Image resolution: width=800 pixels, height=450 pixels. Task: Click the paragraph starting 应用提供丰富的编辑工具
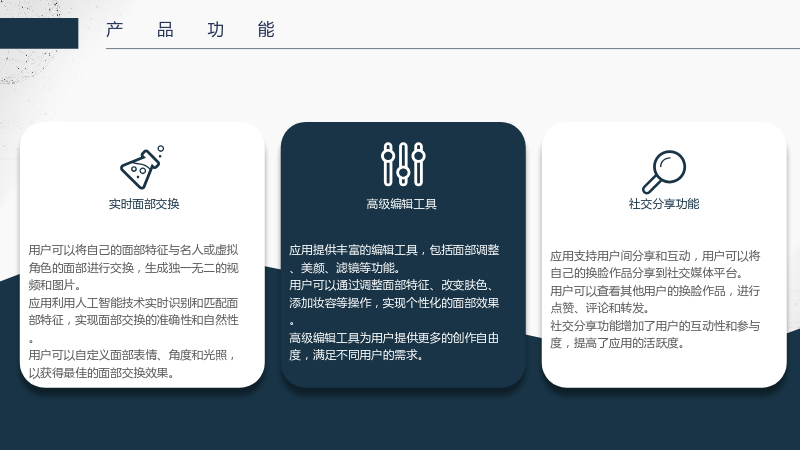pos(394,259)
